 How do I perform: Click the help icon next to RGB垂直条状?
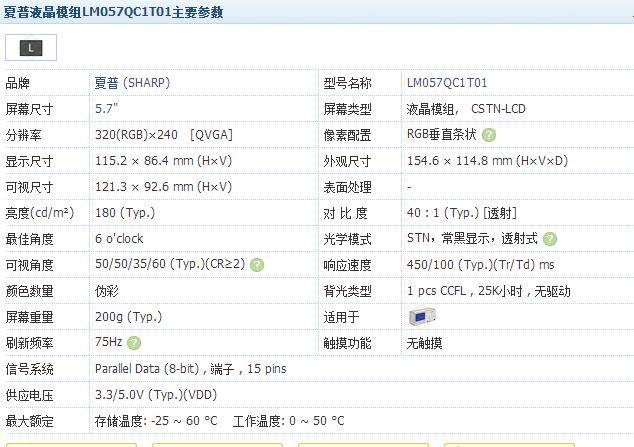point(489,135)
